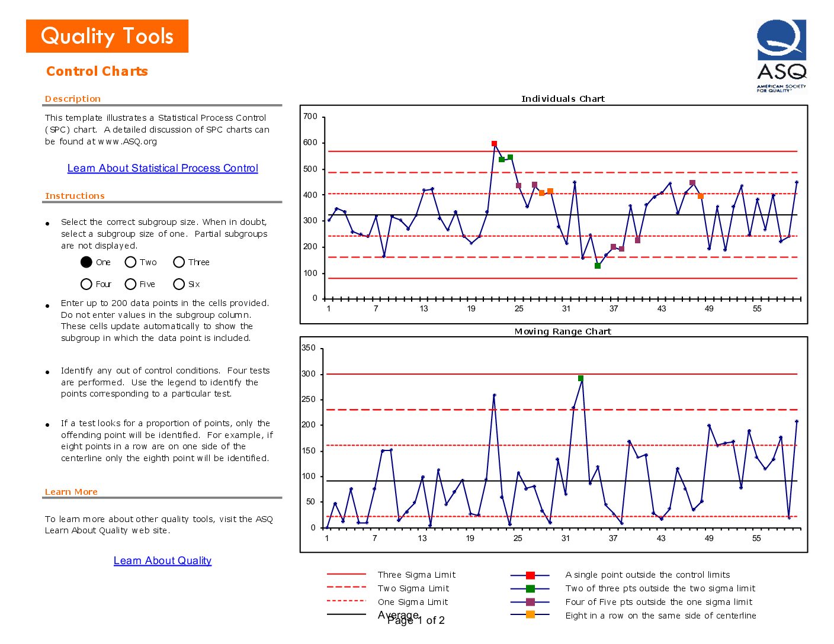Click the solid red Three Sigma line sample in legend
This screenshot has width=834, height=644.
(347, 574)
